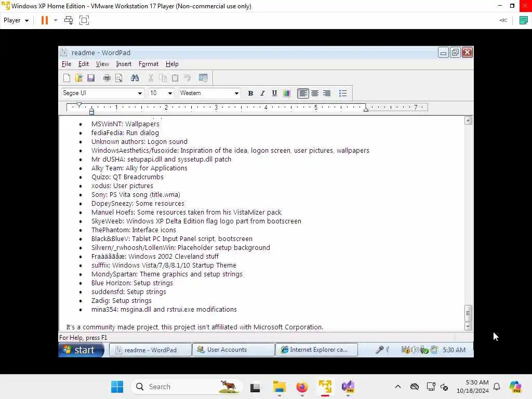The image size is (532, 399).
Task: Click the line 'ThePhantom: Interface icons'
Action: 134,230
